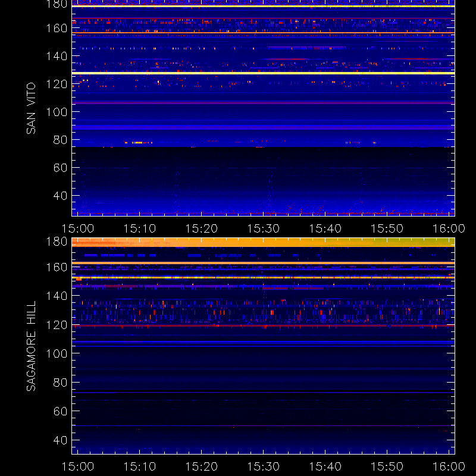The image size is (476, 476).
Task: Select the 100 tick label on San Vito plot
Action: (x=57, y=112)
